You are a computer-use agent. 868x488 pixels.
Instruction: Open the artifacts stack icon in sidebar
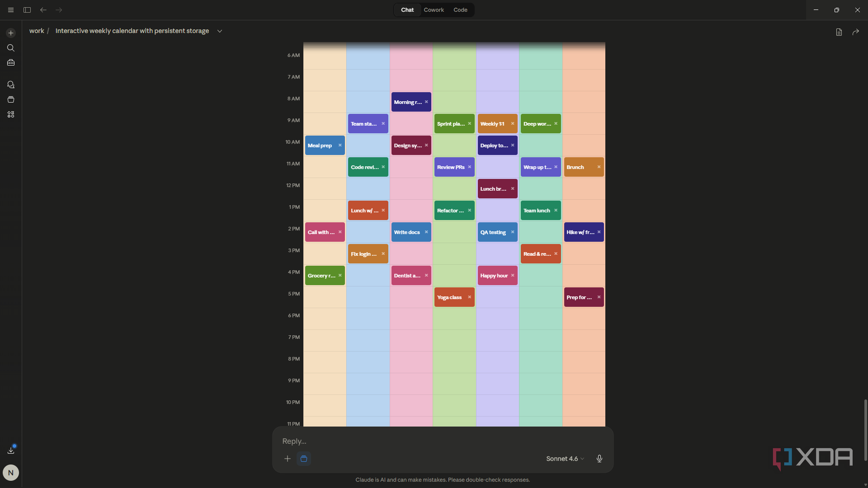coord(11,99)
